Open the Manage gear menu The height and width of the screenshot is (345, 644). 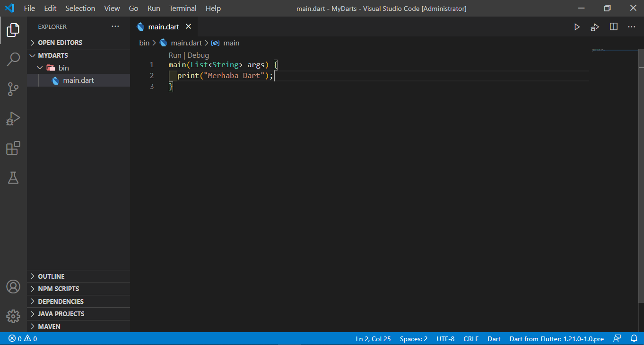click(13, 316)
